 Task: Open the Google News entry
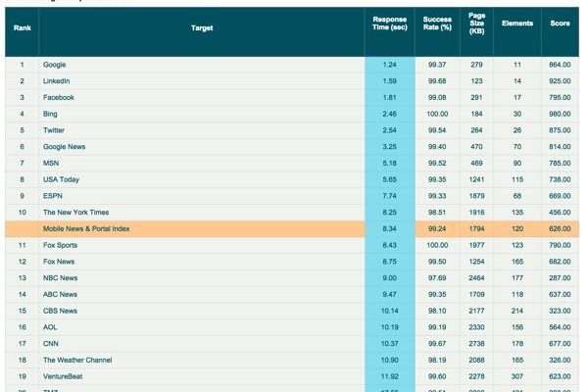coord(65,147)
